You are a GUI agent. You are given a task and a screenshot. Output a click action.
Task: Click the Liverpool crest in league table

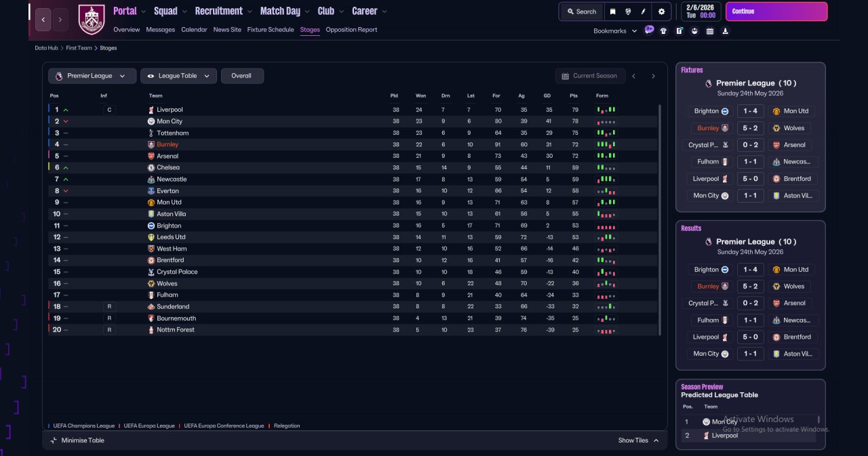[x=151, y=110]
